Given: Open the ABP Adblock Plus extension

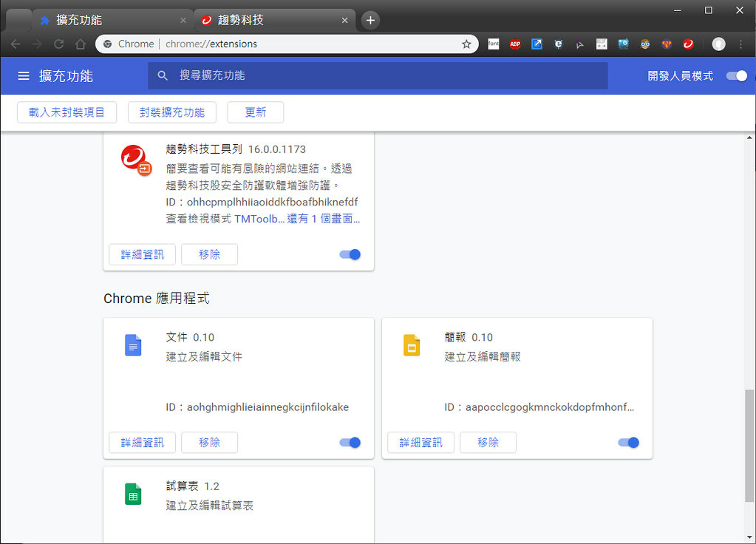Looking at the screenshot, I should [x=515, y=44].
